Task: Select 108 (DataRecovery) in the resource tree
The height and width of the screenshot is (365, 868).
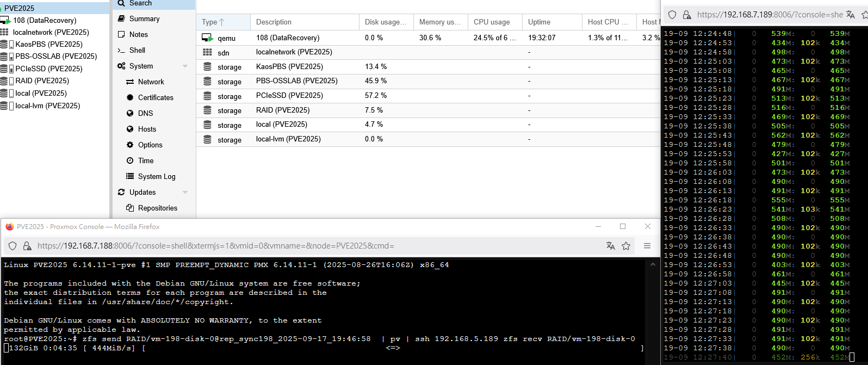Action: coord(45,20)
